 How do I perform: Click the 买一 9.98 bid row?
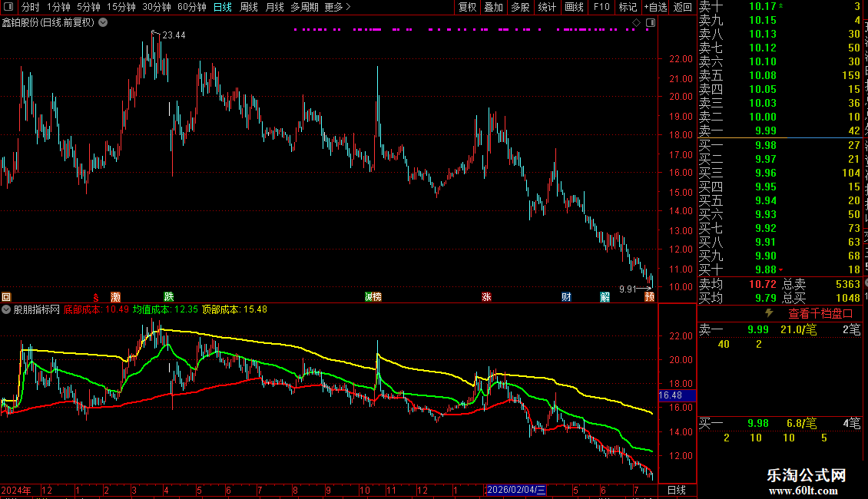[x=780, y=145]
